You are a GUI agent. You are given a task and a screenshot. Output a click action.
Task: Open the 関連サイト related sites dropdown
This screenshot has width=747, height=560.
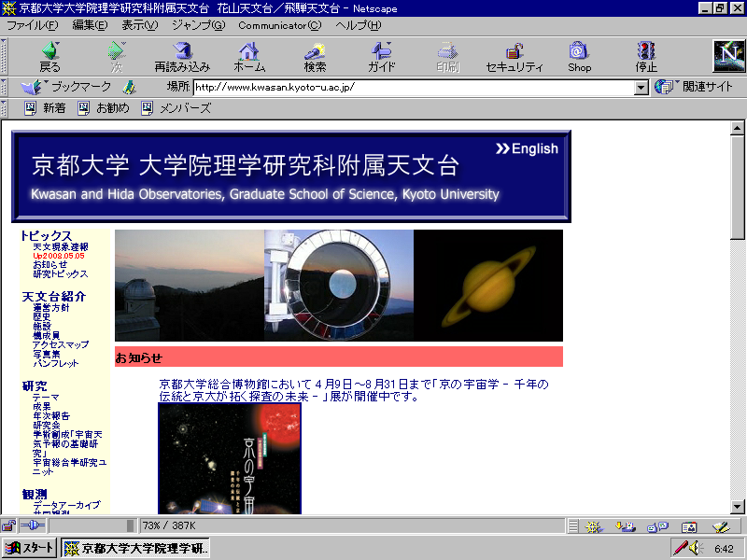click(693, 87)
